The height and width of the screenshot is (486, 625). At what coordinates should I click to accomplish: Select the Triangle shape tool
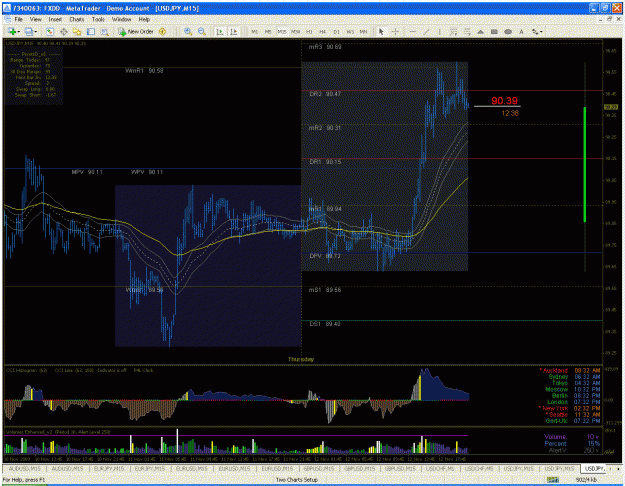tap(481, 31)
